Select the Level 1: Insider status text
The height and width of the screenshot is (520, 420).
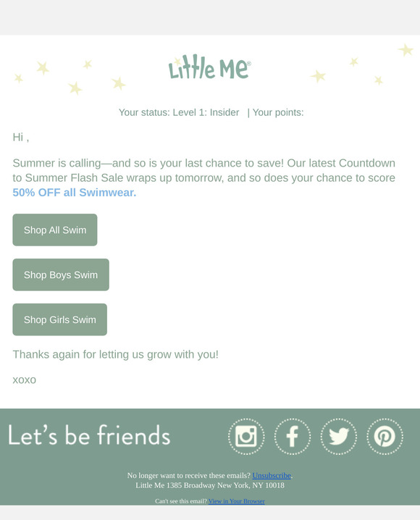(x=206, y=112)
